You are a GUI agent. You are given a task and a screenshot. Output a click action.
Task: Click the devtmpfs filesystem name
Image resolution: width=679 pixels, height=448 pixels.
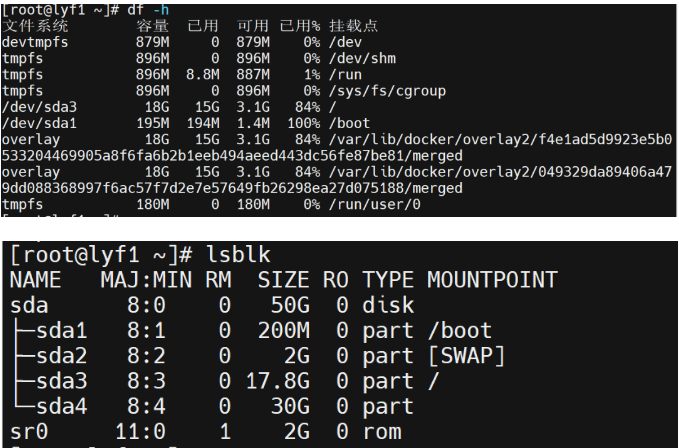point(35,42)
